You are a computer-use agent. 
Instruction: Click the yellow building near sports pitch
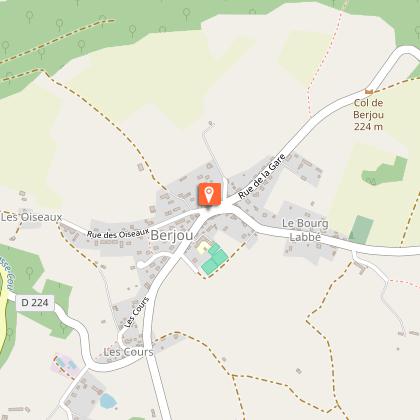tap(203, 247)
